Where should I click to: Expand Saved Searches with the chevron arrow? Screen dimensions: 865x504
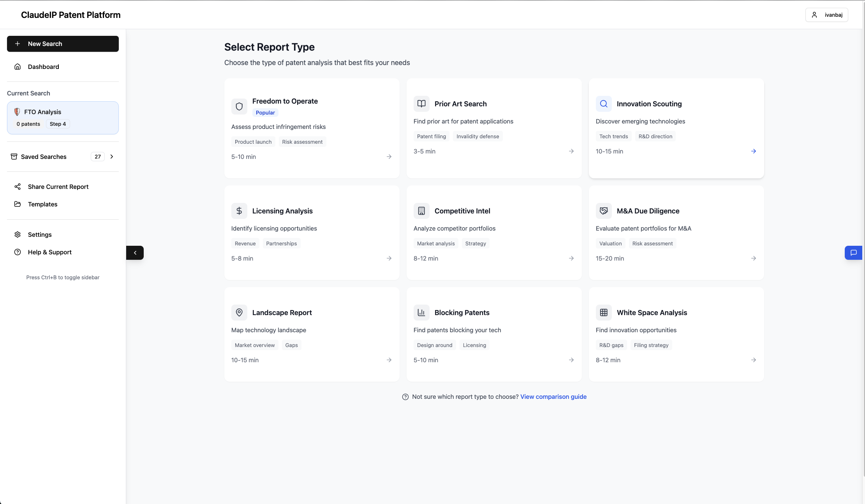[x=112, y=157]
